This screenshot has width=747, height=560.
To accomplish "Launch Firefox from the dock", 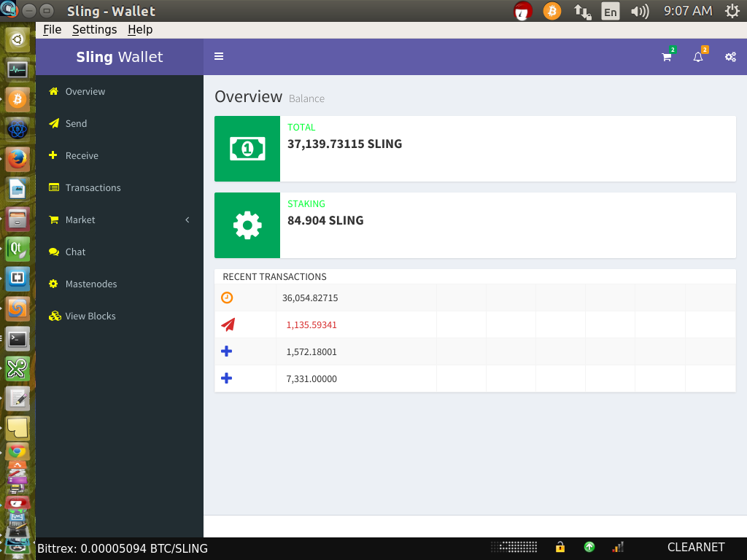I will click(x=18, y=159).
